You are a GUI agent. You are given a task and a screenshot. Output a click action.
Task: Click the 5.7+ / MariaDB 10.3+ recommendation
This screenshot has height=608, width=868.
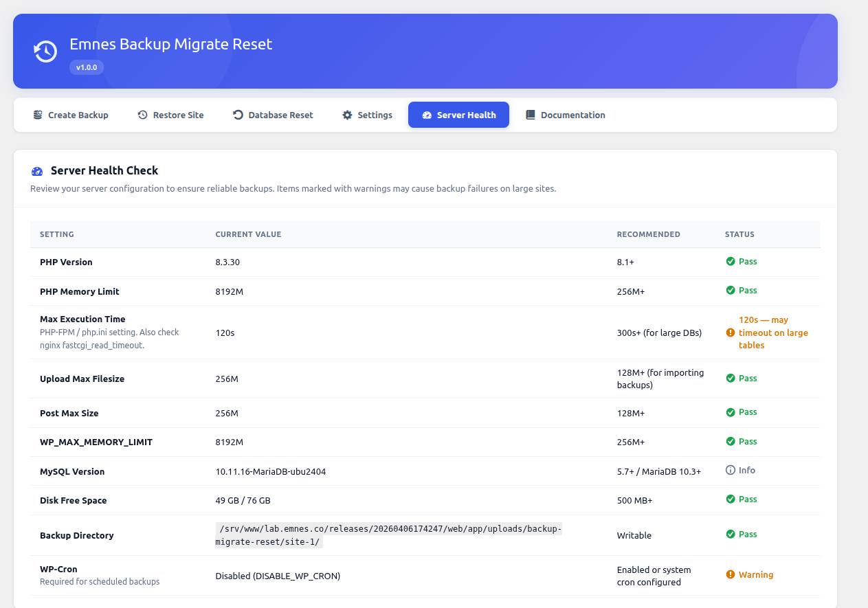[659, 471]
